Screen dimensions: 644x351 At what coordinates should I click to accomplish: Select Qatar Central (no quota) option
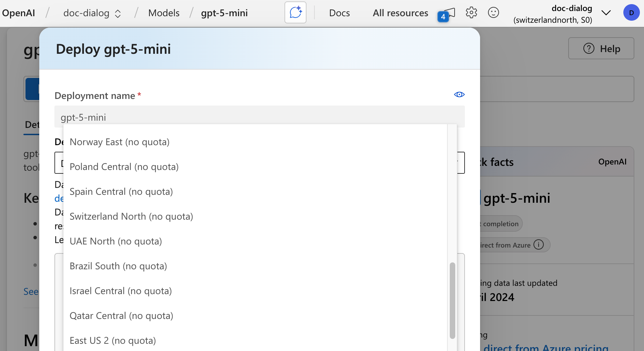(255, 316)
